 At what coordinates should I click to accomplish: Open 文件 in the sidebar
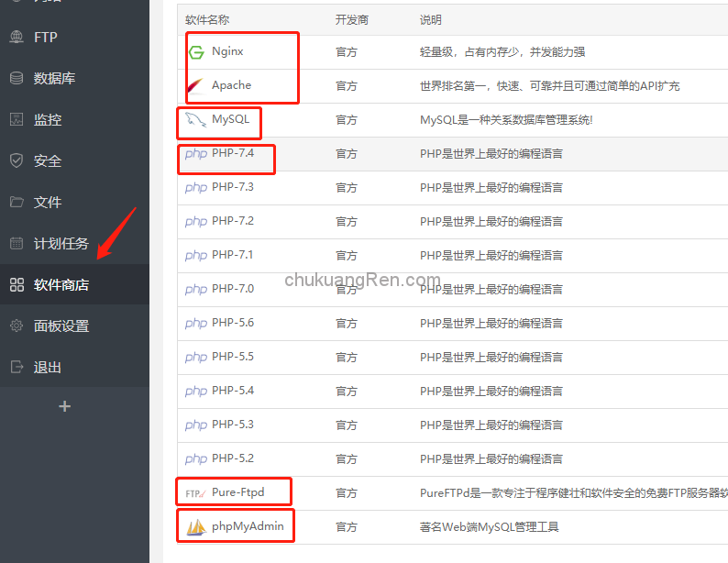point(48,202)
